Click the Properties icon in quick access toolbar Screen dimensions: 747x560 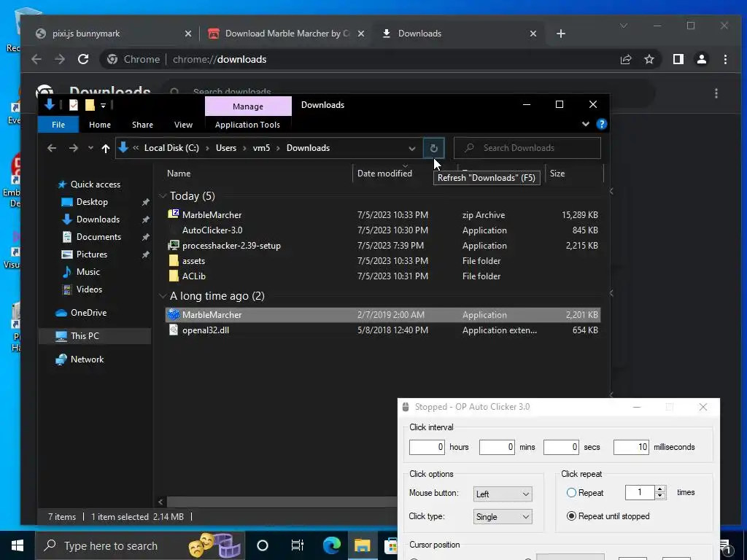pyautogui.click(x=74, y=105)
